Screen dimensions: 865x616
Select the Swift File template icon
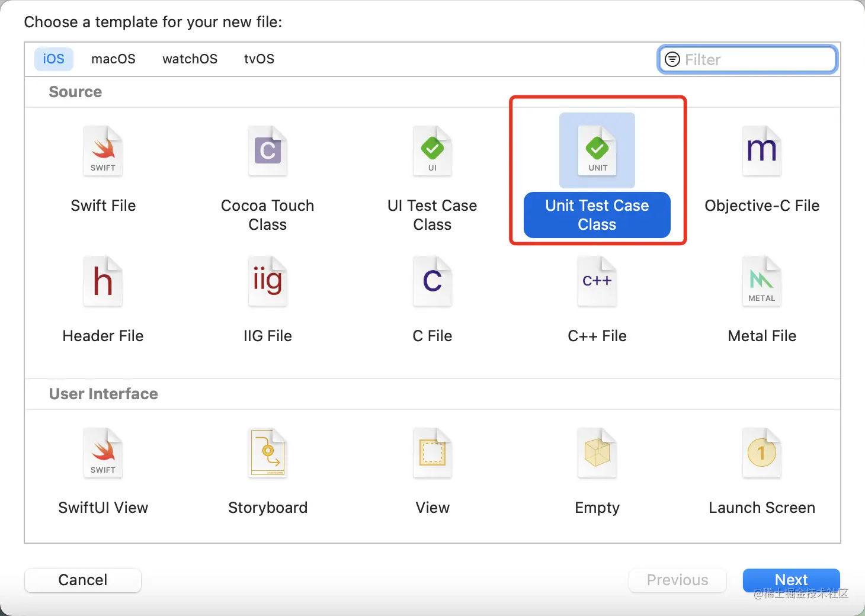[x=103, y=152]
